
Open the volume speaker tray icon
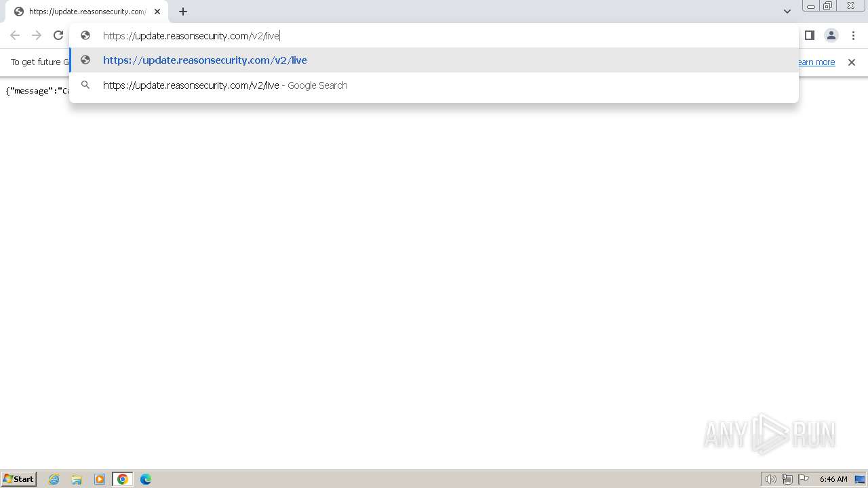pos(771,479)
